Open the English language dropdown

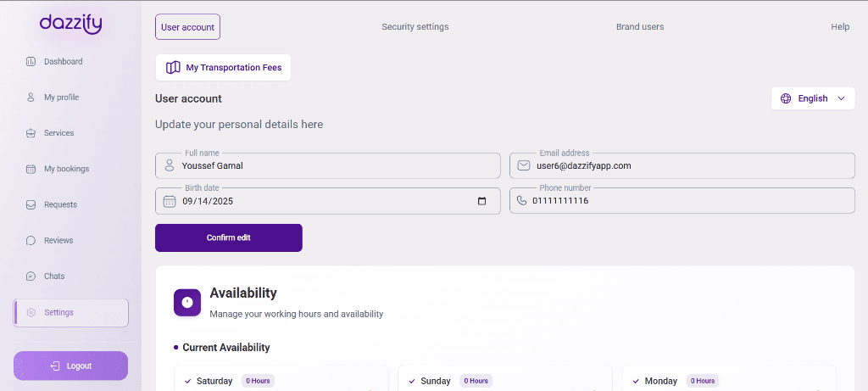(x=813, y=98)
